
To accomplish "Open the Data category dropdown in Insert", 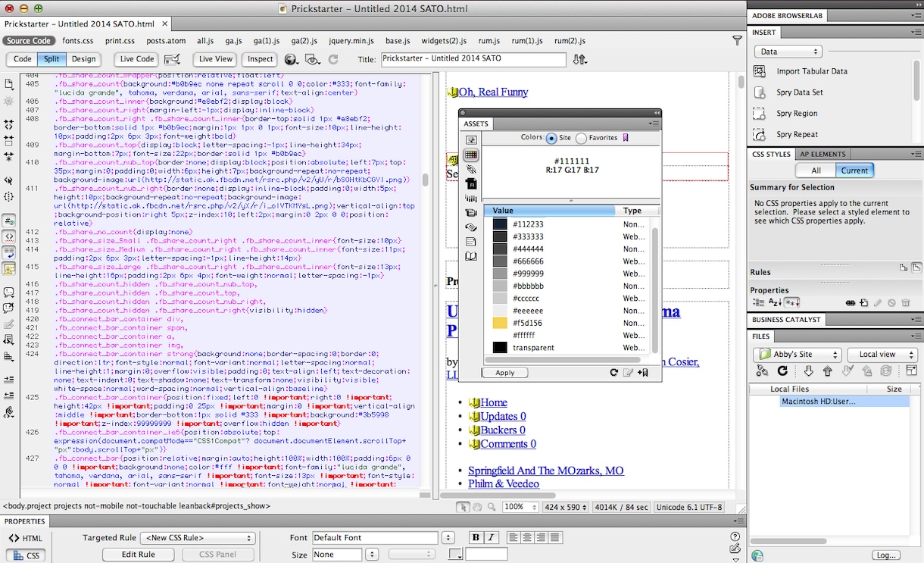I will (x=788, y=52).
